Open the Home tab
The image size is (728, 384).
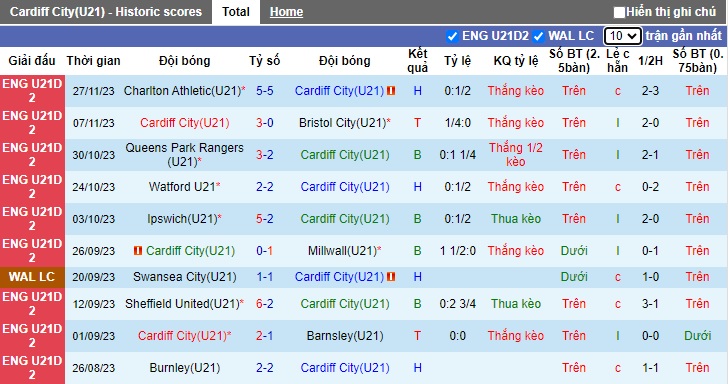tap(286, 12)
